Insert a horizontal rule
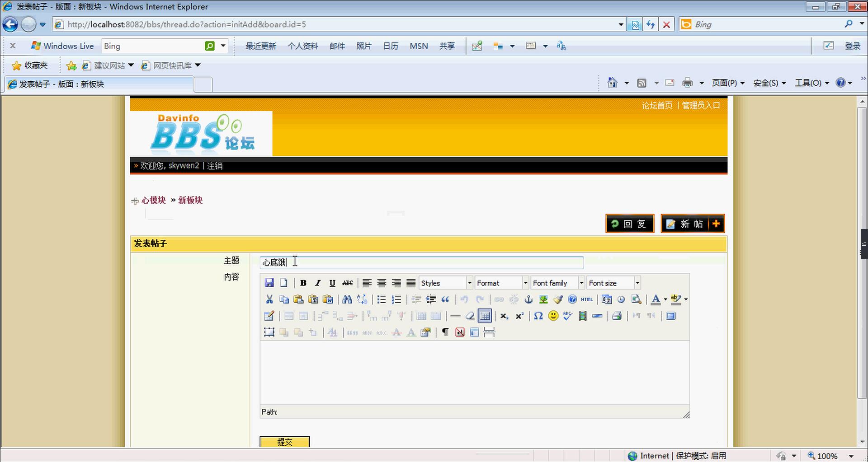 coord(456,316)
